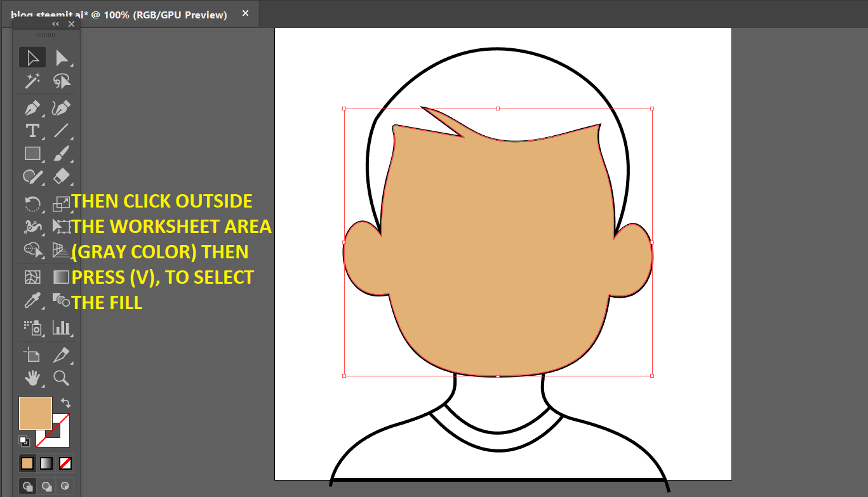The height and width of the screenshot is (497, 868).
Task: Select the Curvature tool
Action: point(62,107)
